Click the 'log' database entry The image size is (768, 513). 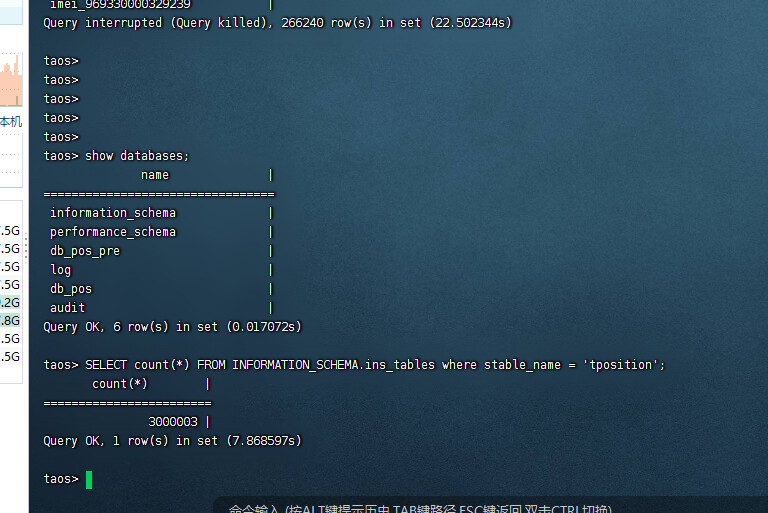61,270
